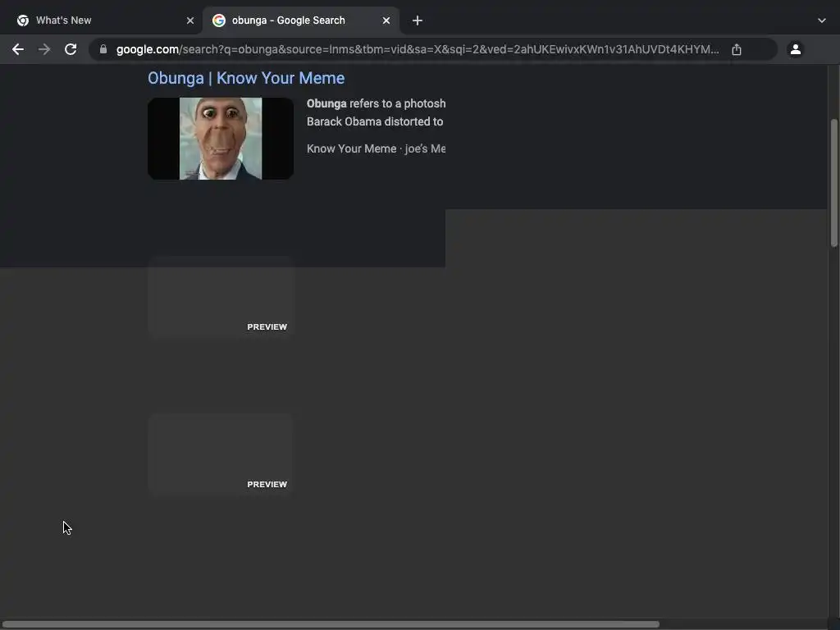Click the horizontal scrollbar at bottom
840x630 pixels.
coord(330,624)
